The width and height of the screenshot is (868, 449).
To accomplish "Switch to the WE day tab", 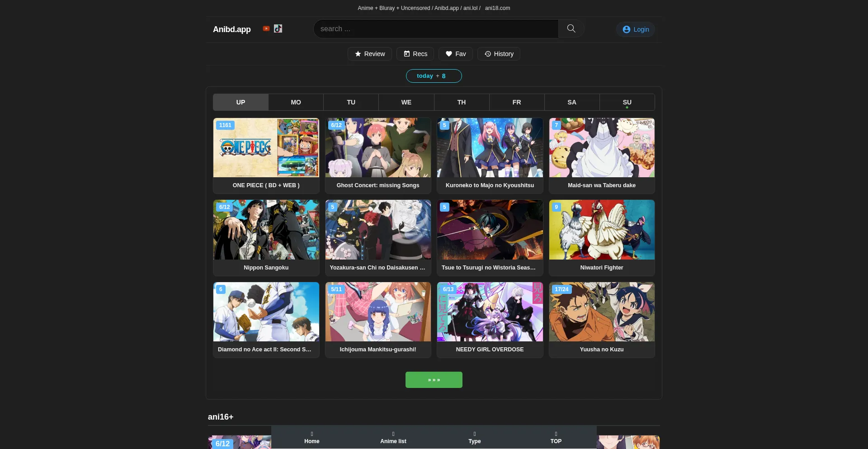I will click(x=406, y=102).
